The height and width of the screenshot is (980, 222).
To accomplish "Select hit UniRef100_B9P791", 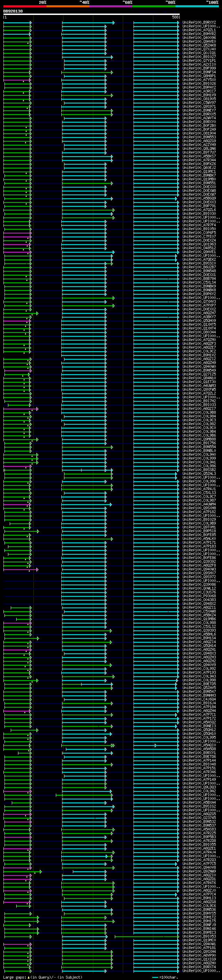I will [199, 206].
